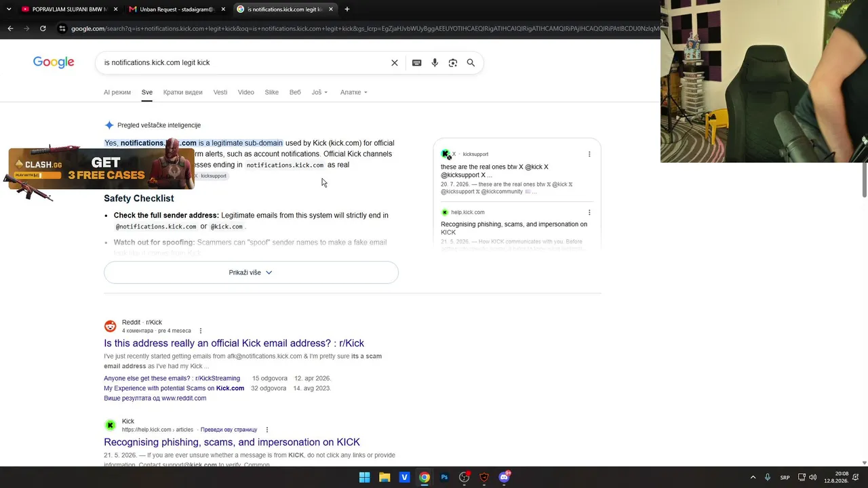868x488 pixels.
Task: Open the on-screen keyboard input tool
Action: pyautogui.click(x=417, y=63)
